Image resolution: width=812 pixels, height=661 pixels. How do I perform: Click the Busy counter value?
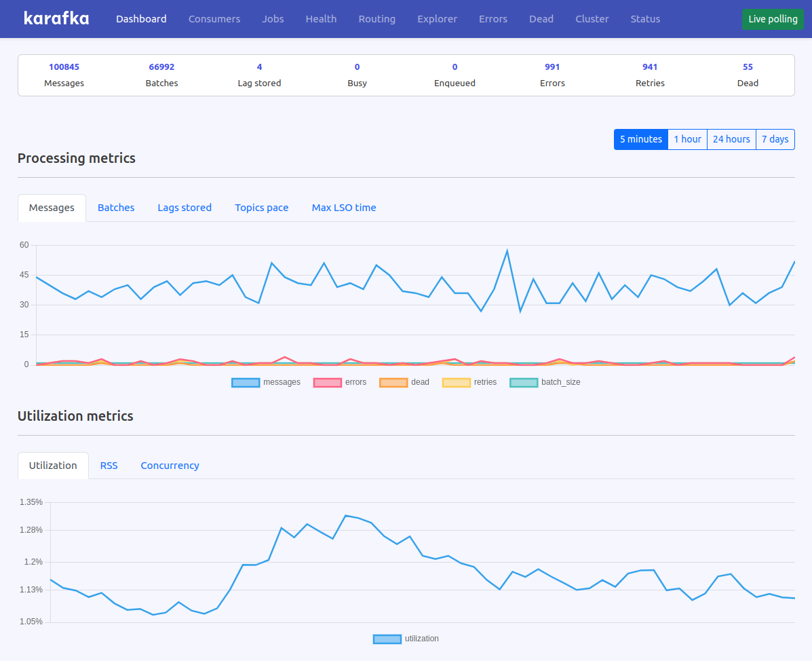pos(357,67)
